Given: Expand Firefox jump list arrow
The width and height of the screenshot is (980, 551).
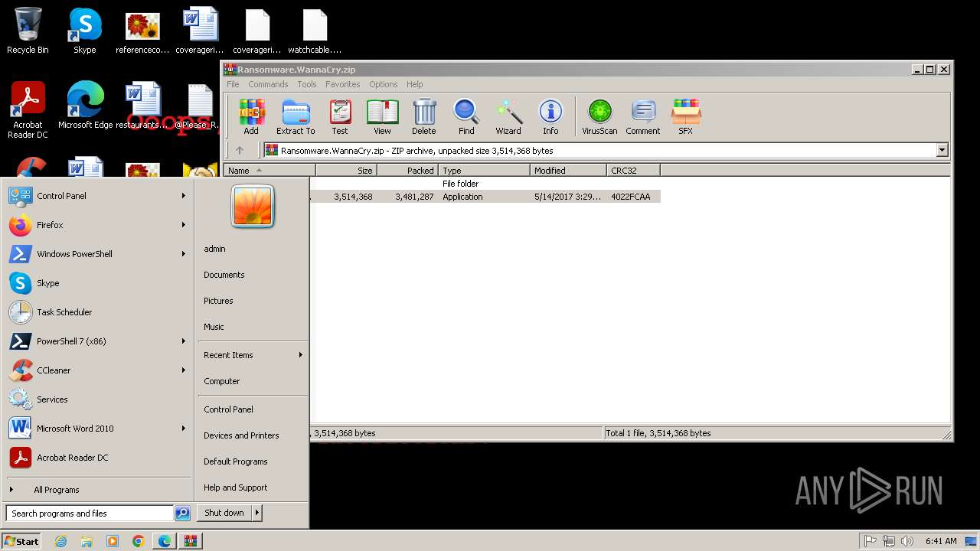Looking at the screenshot, I should [184, 225].
